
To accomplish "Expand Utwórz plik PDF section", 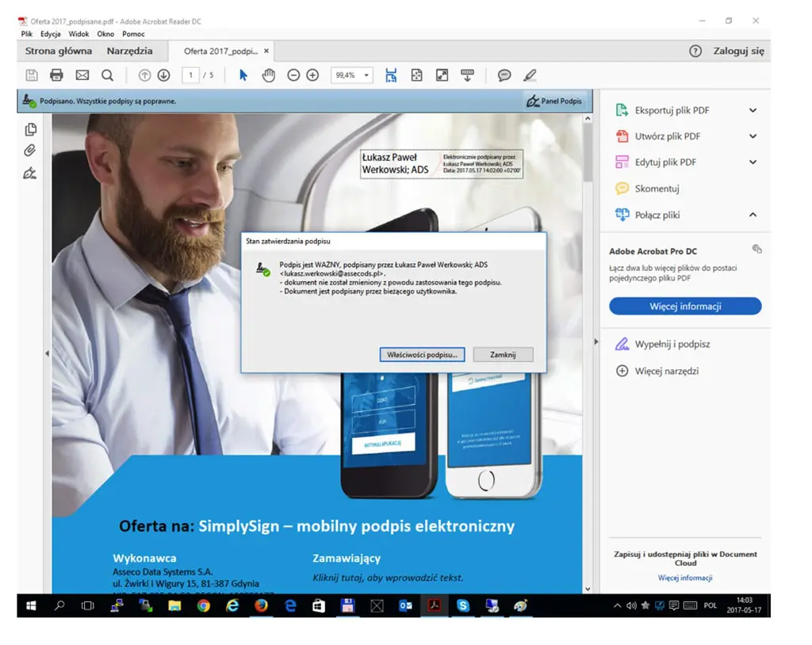I will click(x=753, y=136).
